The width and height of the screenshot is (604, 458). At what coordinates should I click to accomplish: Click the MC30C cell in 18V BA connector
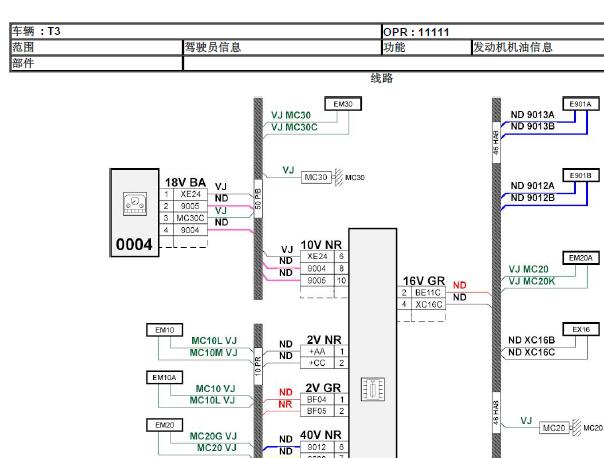(191, 218)
